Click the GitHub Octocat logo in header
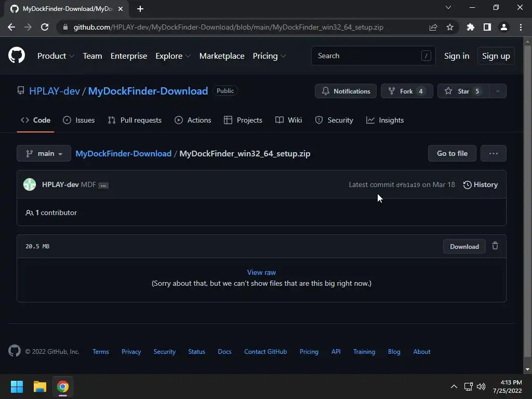The image size is (532, 399). click(x=17, y=56)
